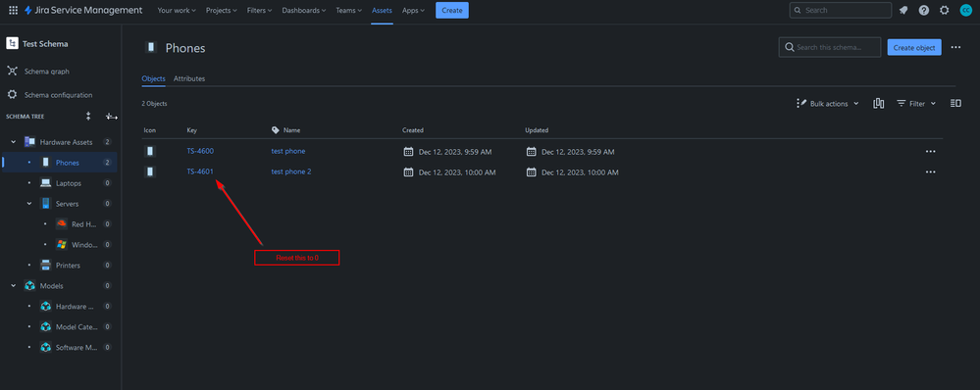Image resolution: width=980 pixels, height=390 pixels.
Task: Open the test phone object link
Action: tap(288, 151)
